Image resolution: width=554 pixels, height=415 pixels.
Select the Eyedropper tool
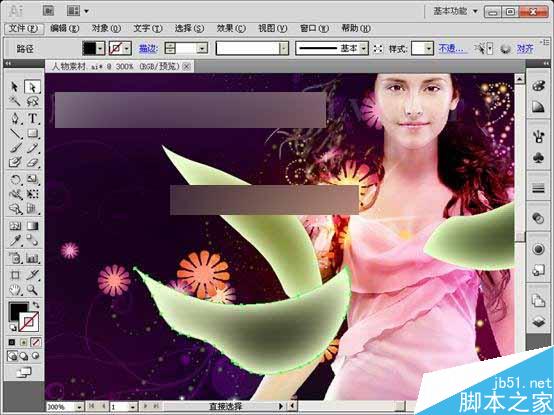point(15,241)
